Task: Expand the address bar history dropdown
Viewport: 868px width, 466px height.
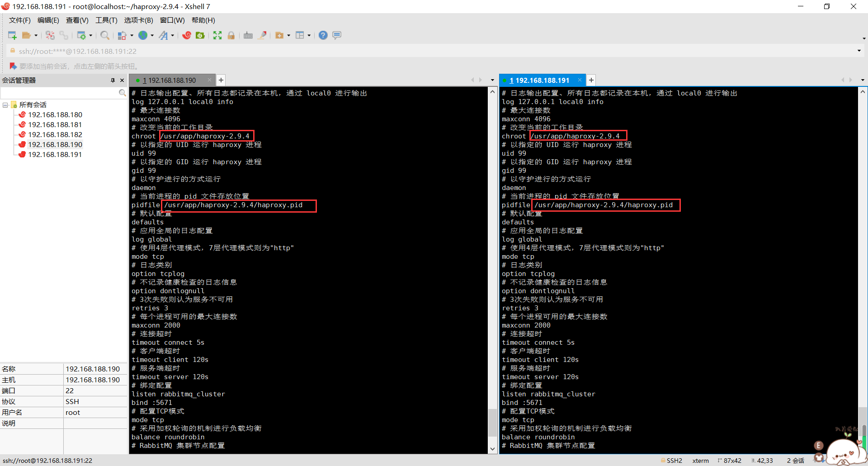Action: [859, 51]
